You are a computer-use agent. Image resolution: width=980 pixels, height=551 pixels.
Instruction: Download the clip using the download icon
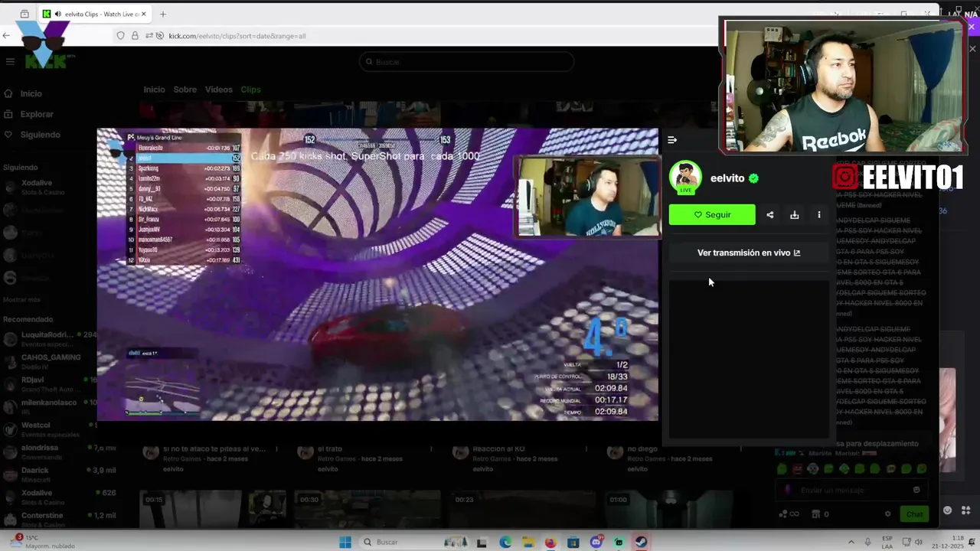click(x=794, y=215)
